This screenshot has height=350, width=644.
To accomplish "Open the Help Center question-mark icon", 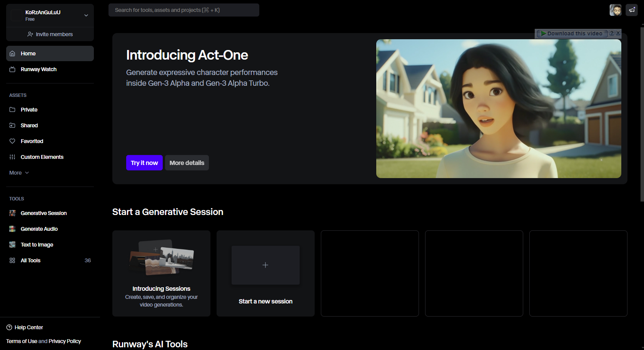I will (x=9, y=327).
